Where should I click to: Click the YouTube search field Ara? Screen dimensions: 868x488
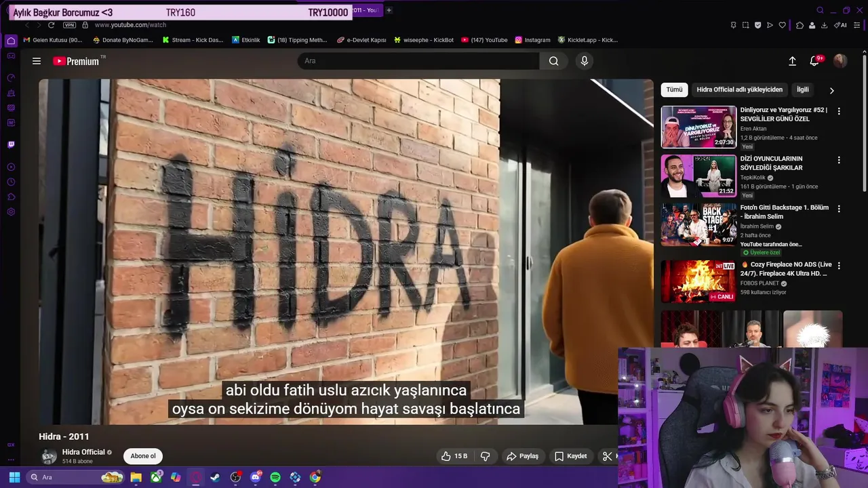point(418,61)
